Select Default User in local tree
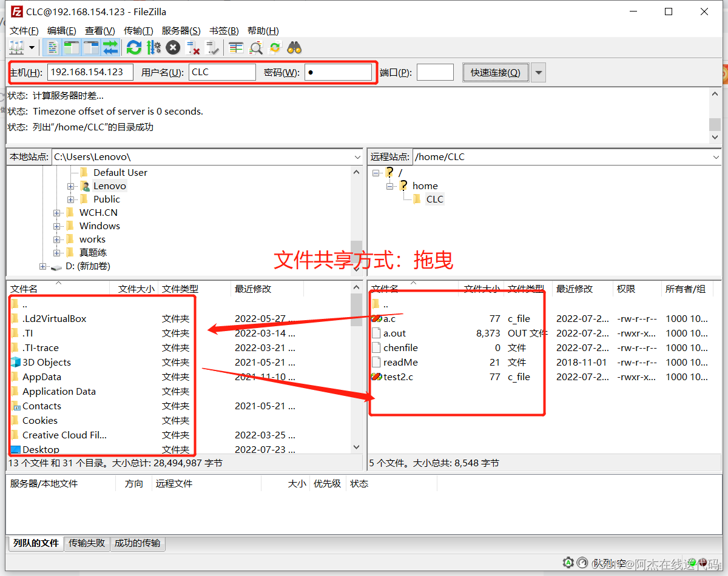728x576 pixels. pyautogui.click(x=120, y=173)
